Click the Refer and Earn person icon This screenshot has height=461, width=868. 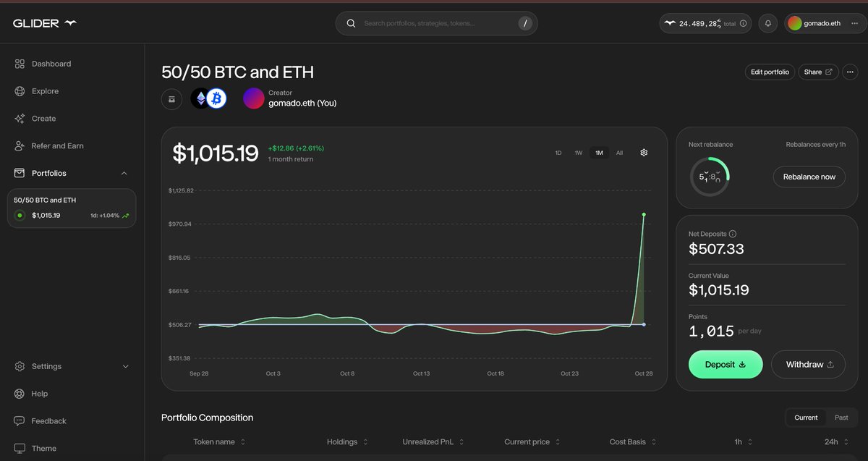coord(20,145)
